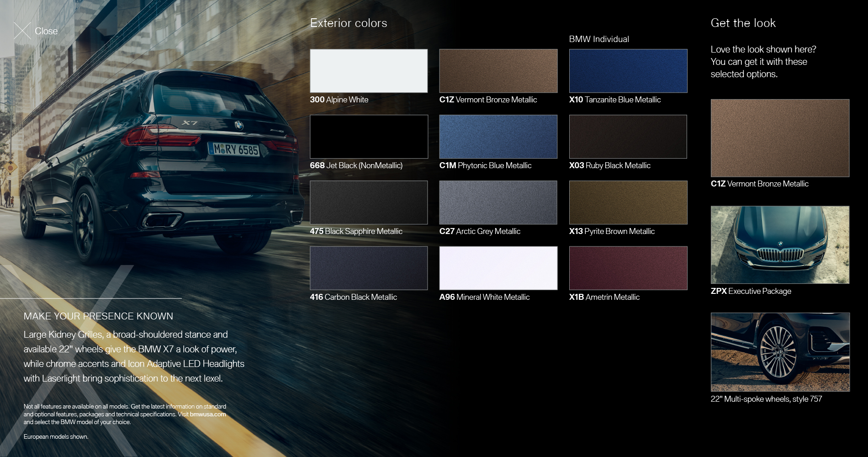Click the 'C27 Arctic Grey Metallic' label
Viewport: 868px width, 457px height.
tap(480, 231)
